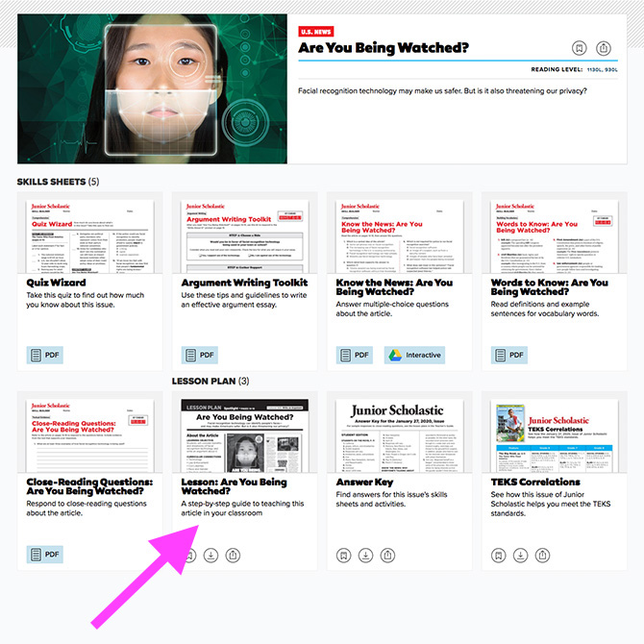Open the Quiz Wizard sheet thumbnail
644x644 pixels.
[x=90, y=236]
